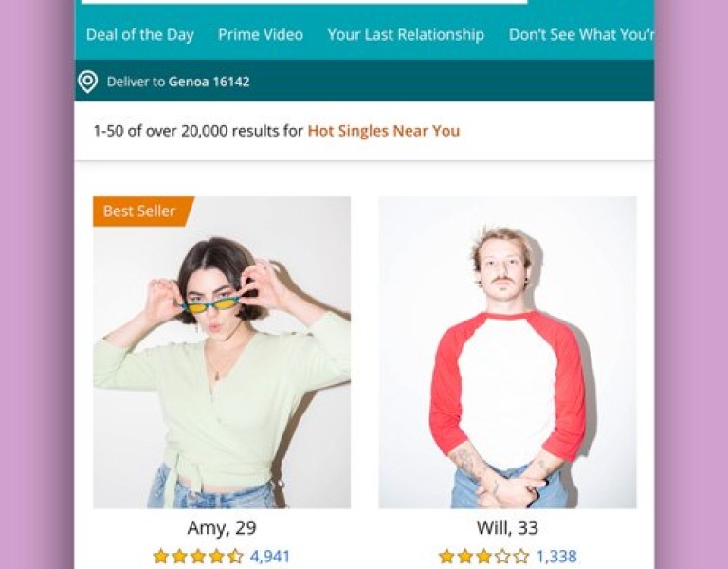
Task: Open the Amy, 29 listing title
Action: 222,528
